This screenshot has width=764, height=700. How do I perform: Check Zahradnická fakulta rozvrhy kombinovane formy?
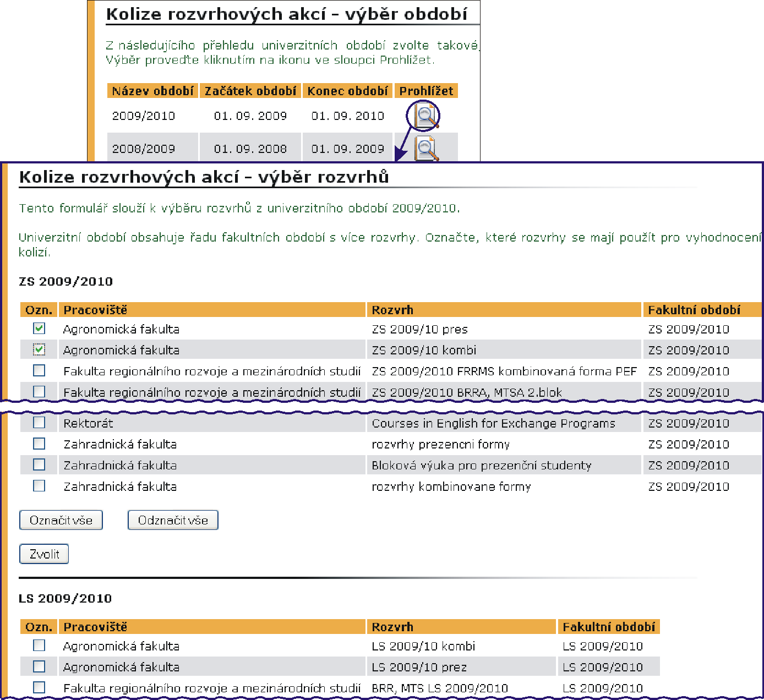(39, 486)
